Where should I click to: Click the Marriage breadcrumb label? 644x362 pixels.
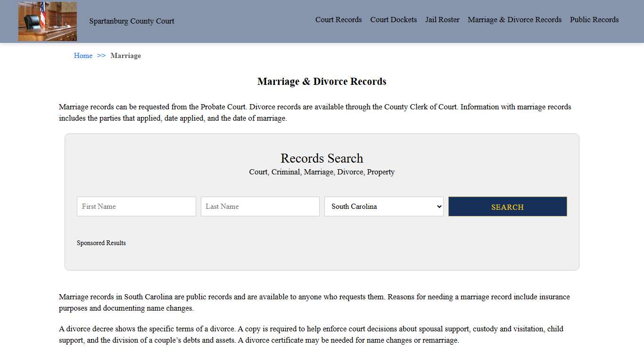125,56
